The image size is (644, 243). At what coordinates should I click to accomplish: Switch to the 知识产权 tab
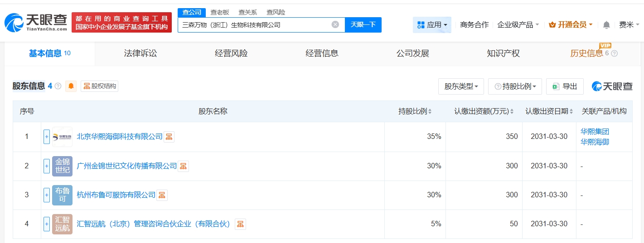tap(503, 53)
